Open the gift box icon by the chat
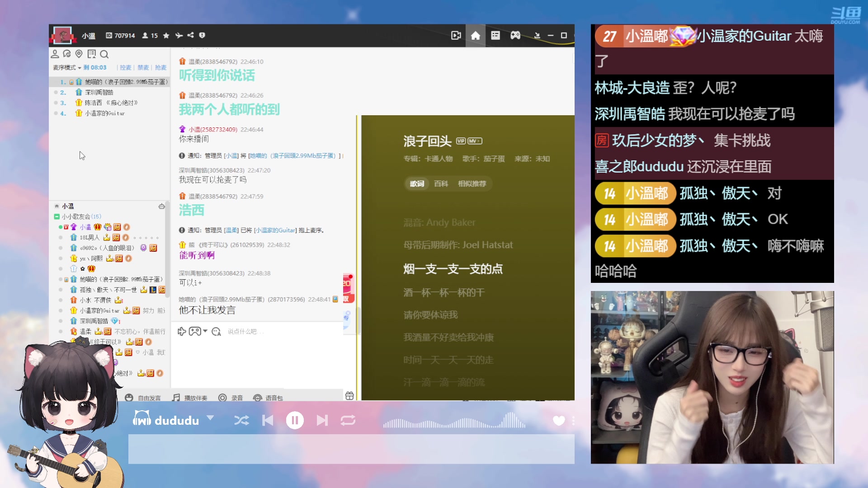This screenshot has height=488, width=868. click(x=349, y=396)
